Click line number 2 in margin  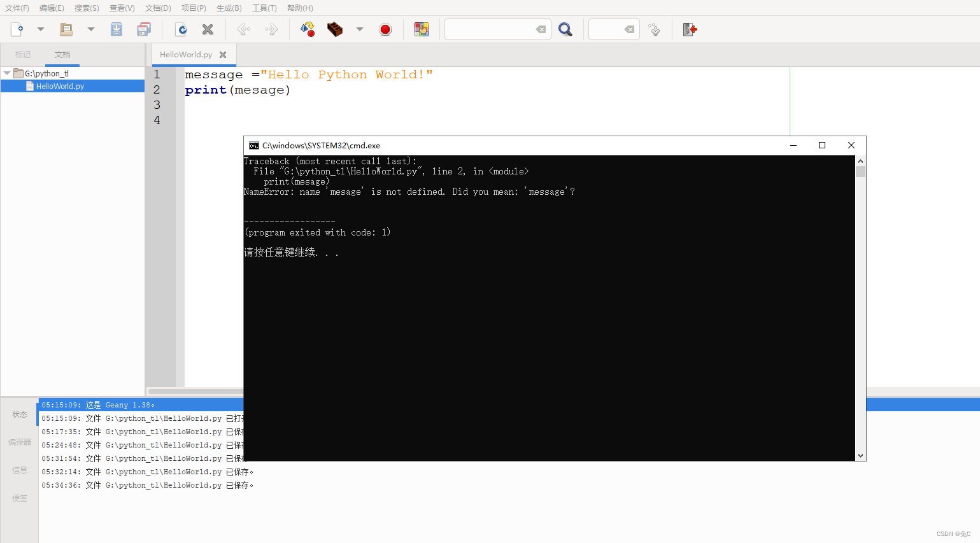pyautogui.click(x=157, y=90)
